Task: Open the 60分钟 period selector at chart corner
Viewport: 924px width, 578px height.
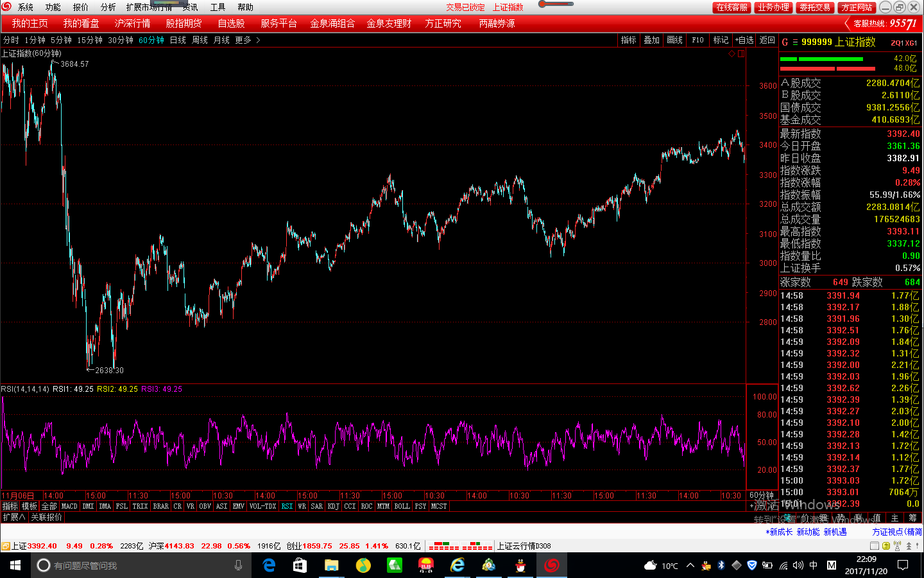Action: pyautogui.click(x=762, y=495)
